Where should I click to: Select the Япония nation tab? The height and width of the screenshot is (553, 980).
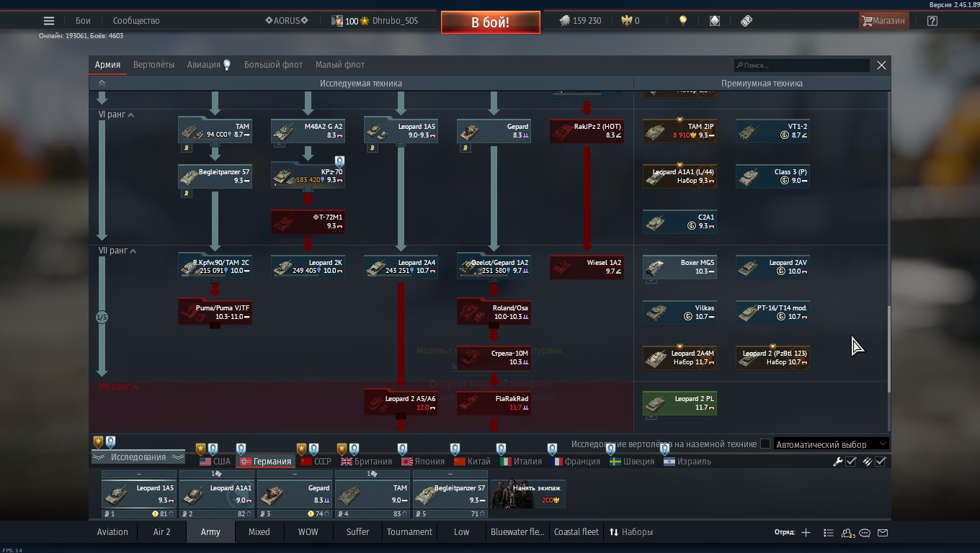click(423, 462)
